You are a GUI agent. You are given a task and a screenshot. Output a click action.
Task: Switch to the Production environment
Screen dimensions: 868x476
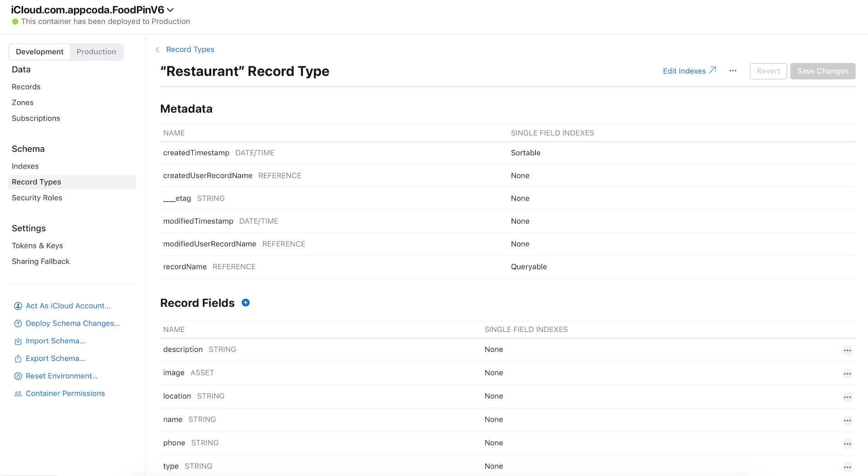pos(96,52)
